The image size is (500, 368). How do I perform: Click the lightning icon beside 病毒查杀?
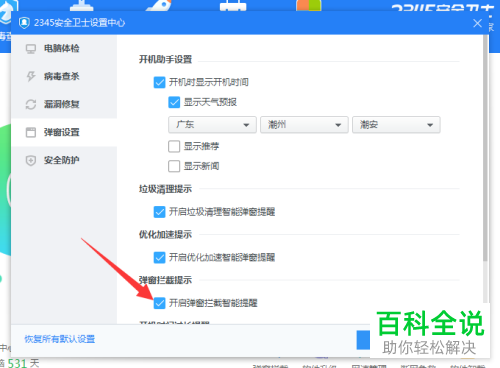click(31, 77)
